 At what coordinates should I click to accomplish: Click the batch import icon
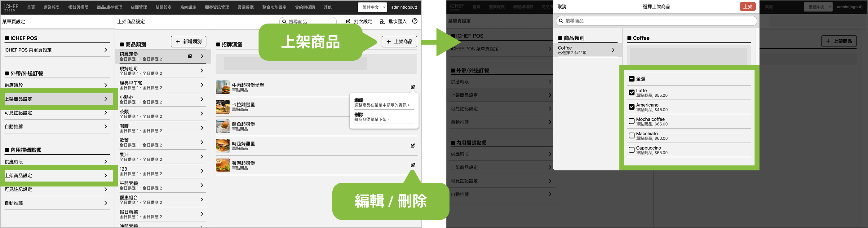pyautogui.click(x=383, y=22)
